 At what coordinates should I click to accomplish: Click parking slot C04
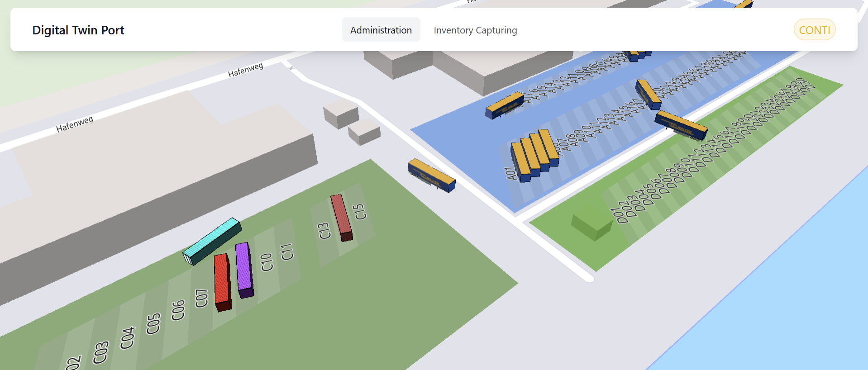tap(127, 337)
